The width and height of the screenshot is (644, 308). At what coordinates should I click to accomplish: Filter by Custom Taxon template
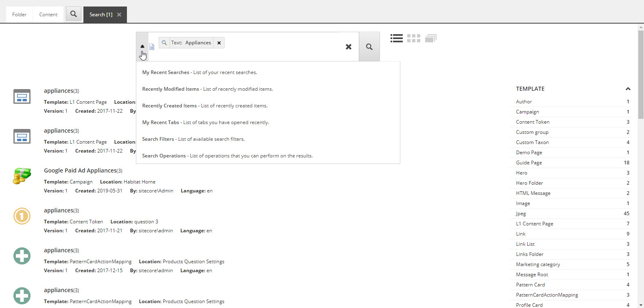571,142
